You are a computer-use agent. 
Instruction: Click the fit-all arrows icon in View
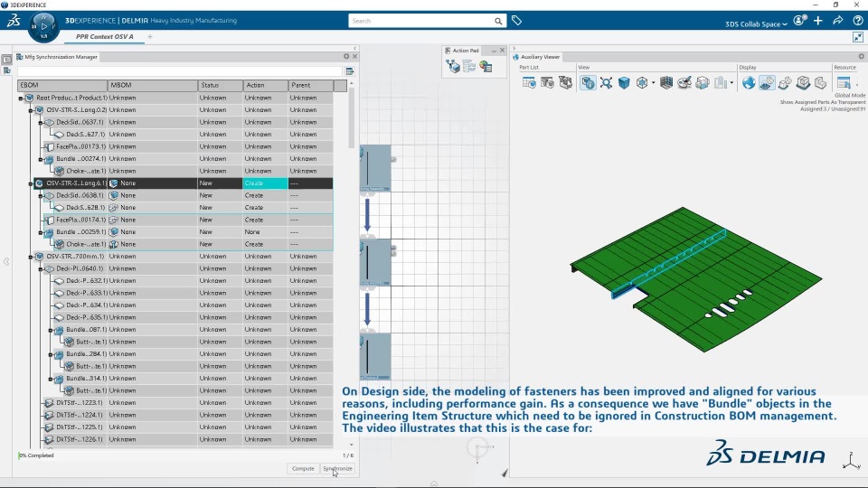coord(606,83)
